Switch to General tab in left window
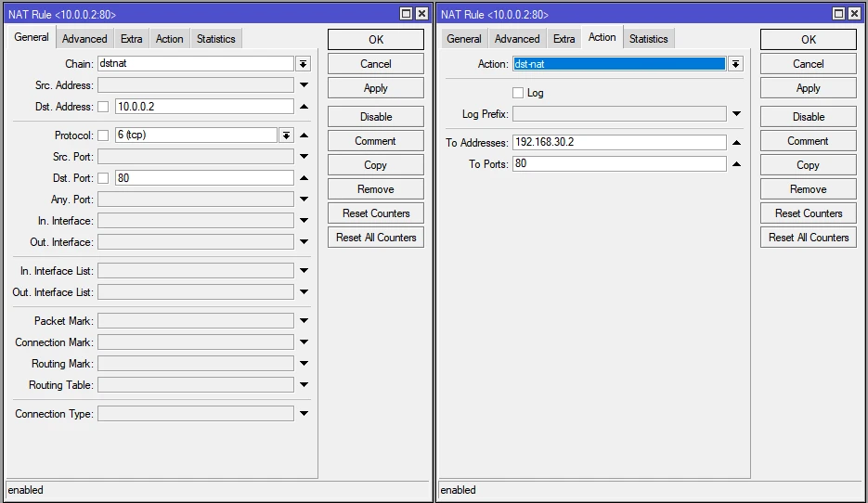 pyautogui.click(x=32, y=38)
